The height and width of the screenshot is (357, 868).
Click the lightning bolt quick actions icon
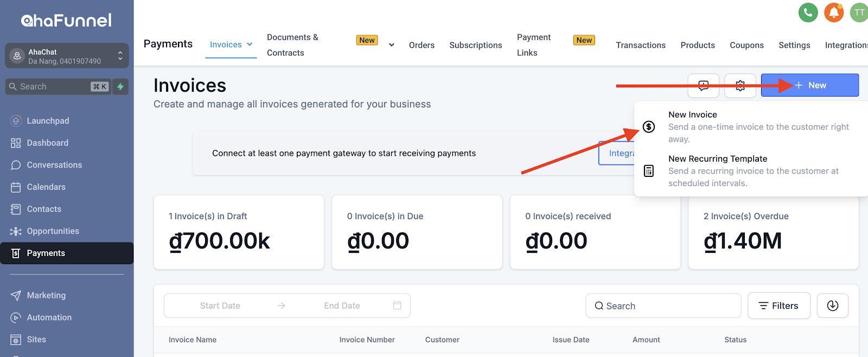click(120, 86)
